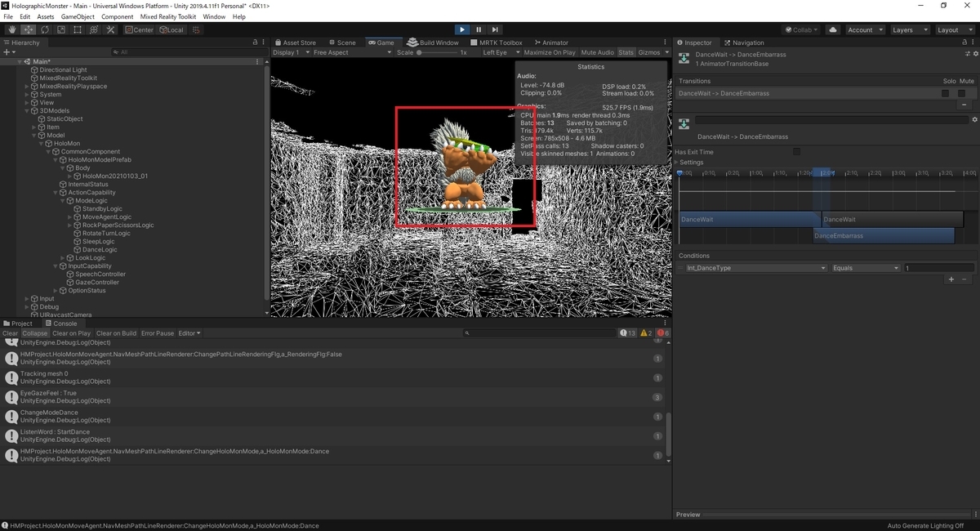This screenshot has height=531, width=980.
Task: Lock the Hierarchy panel
Action: point(256,42)
